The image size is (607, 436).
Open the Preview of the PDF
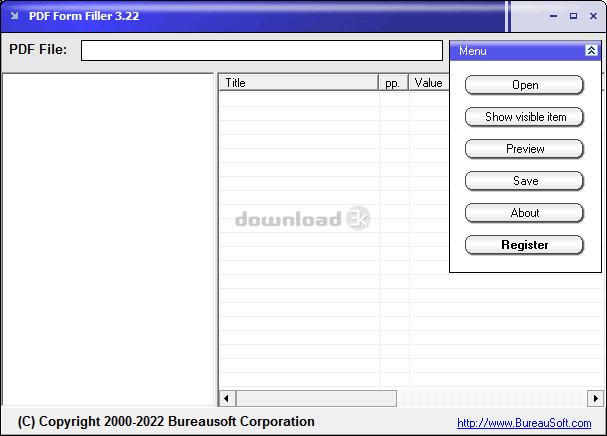(x=525, y=149)
